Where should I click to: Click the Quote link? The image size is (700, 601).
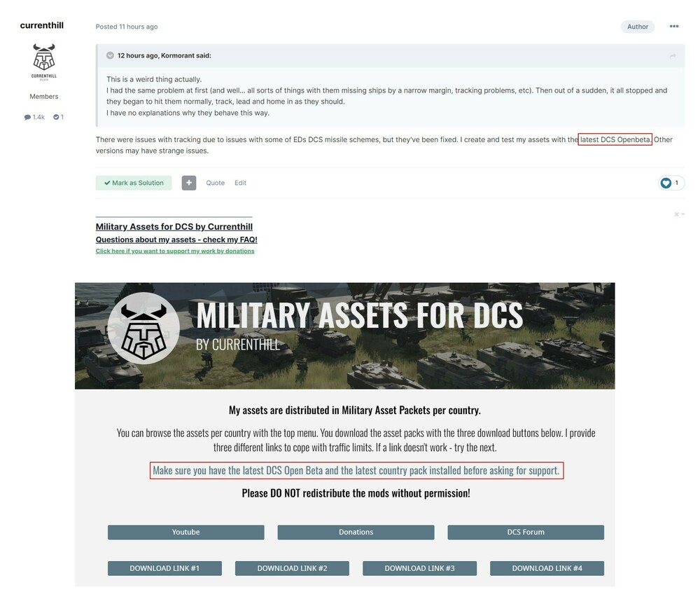click(215, 183)
